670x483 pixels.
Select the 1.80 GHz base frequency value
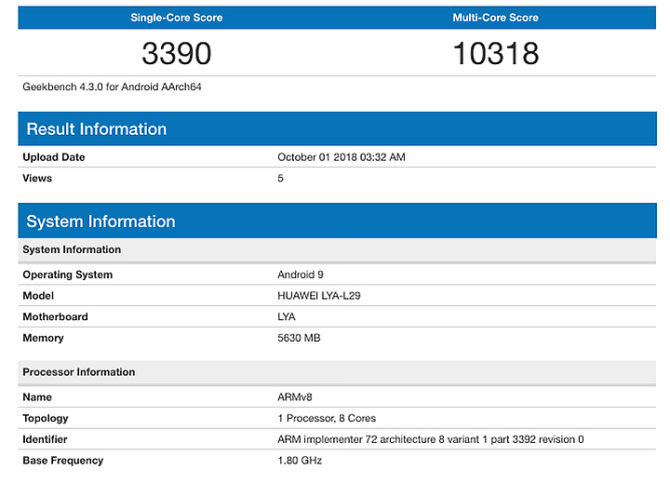pyautogui.click(x=300, y=460)
